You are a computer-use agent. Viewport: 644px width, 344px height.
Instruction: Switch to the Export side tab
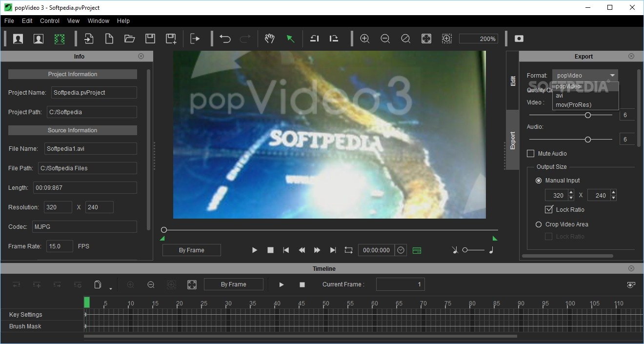click(x=512, y=140)
